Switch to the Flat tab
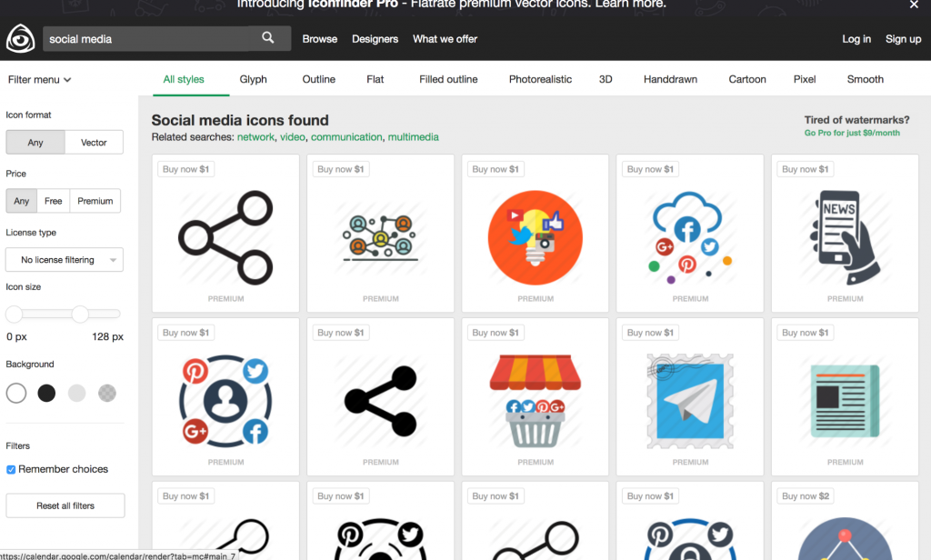931x560 pixels. click(375, 79)
